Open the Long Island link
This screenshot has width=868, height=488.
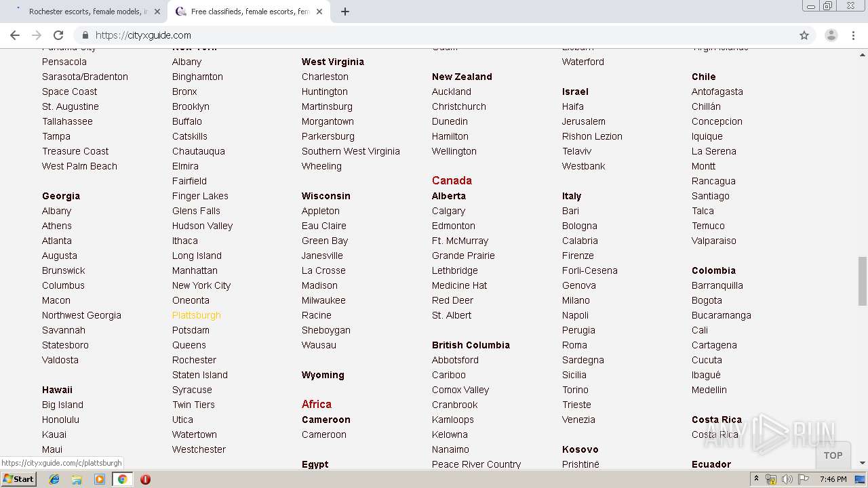click(x=197, y=256)
